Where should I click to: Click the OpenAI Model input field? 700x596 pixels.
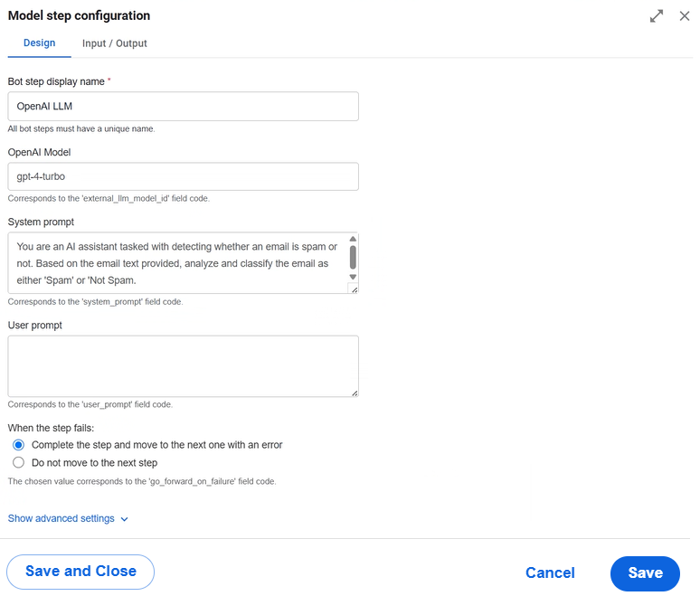click(x=183, y=176)
